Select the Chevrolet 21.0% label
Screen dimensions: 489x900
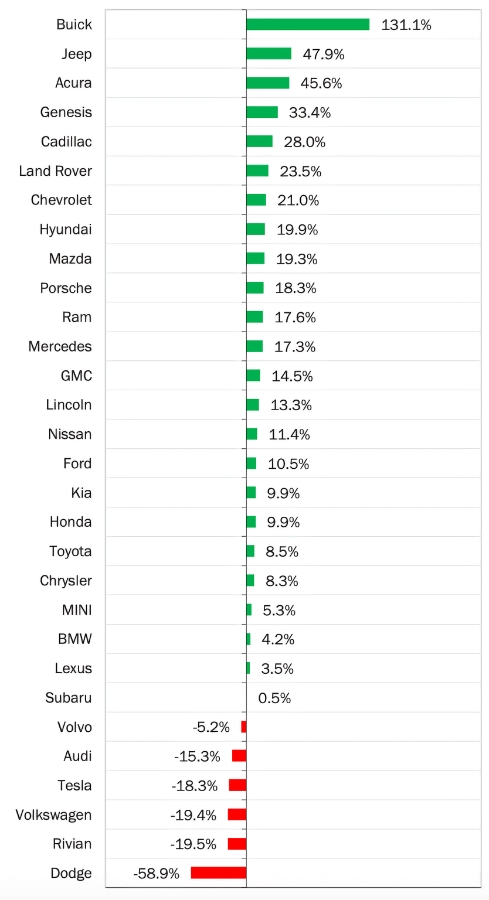[x=298, y=200]
